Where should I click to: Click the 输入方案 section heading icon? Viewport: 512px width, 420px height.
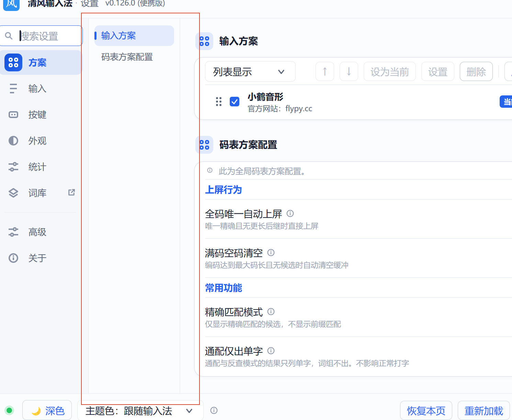pos(204,42)
